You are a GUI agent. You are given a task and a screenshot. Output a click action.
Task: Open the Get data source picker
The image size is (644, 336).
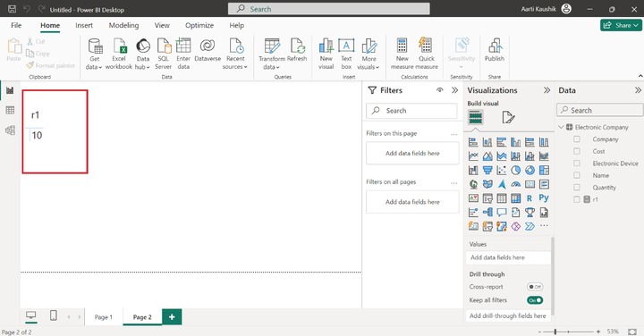[95, 54]
